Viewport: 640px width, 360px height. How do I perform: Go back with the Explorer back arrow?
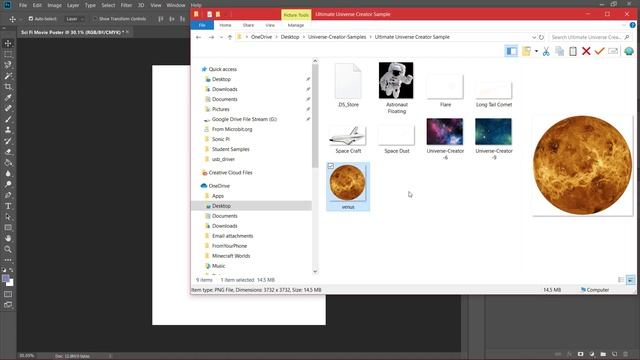tap(198, 37)
